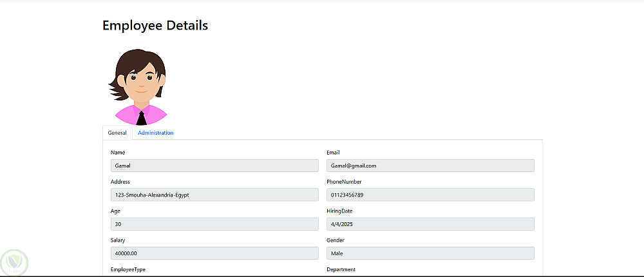Focus the HiringDate field with 4/4/2025
This screenshot has width=644, height=277.
430,224
